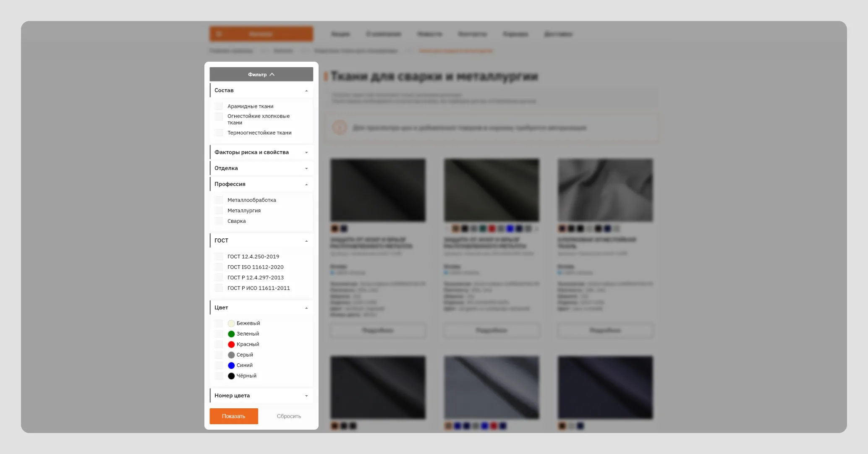
Task: Click the blue Синий color circle
Action: [231, 365]
